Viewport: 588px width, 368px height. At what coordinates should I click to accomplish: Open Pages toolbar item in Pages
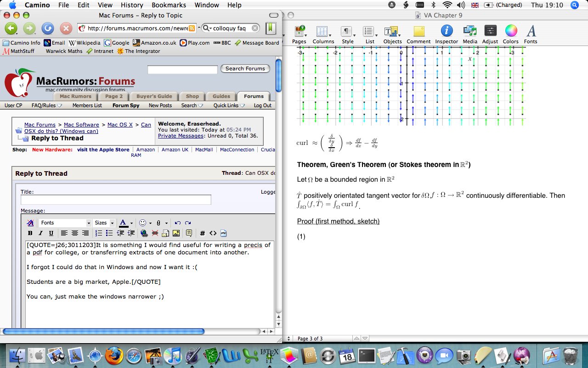tap(299, 34)
